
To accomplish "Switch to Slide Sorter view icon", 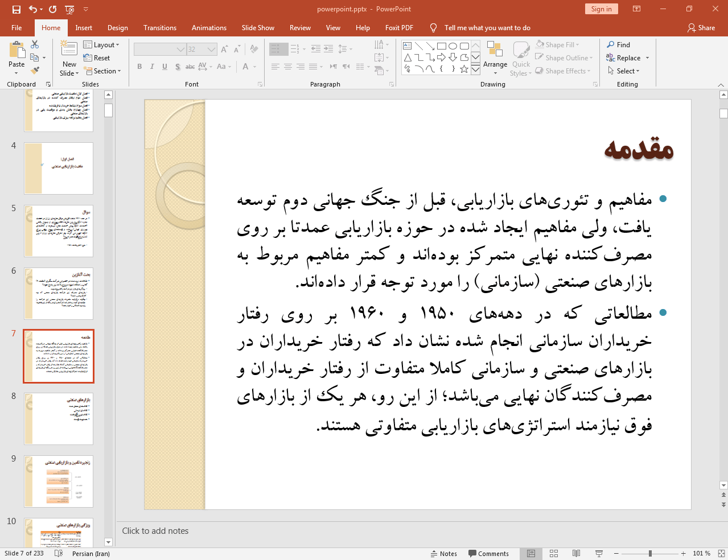I will 554,553.
